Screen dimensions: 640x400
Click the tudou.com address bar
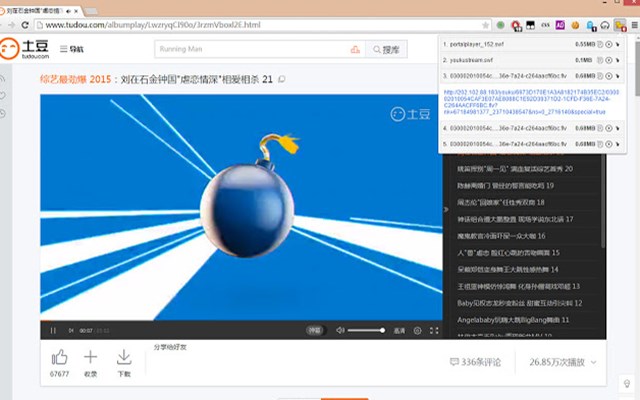coord(261,25)
